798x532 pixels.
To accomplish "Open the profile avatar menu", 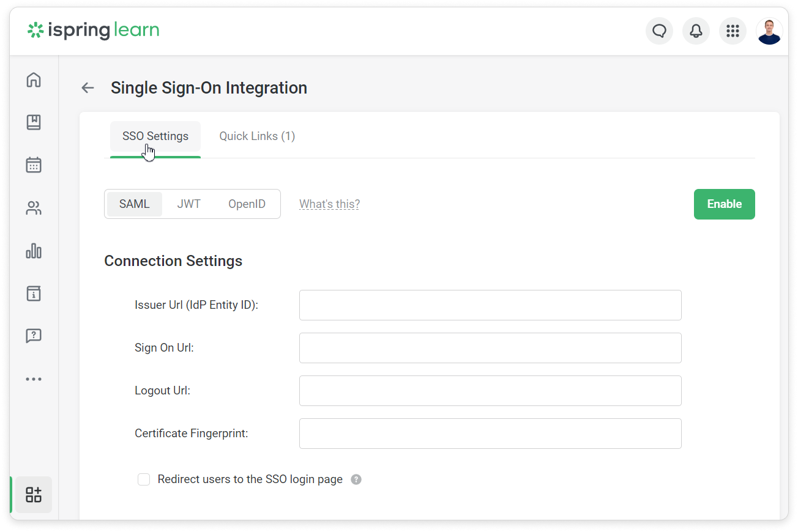I will click(769, 31).
